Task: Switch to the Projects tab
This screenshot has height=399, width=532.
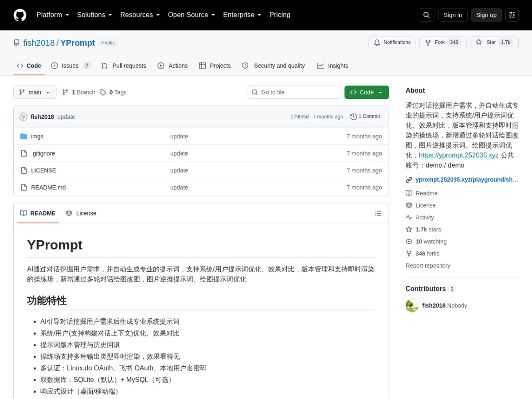Action: pyautogui.click(x=215, y=66)
